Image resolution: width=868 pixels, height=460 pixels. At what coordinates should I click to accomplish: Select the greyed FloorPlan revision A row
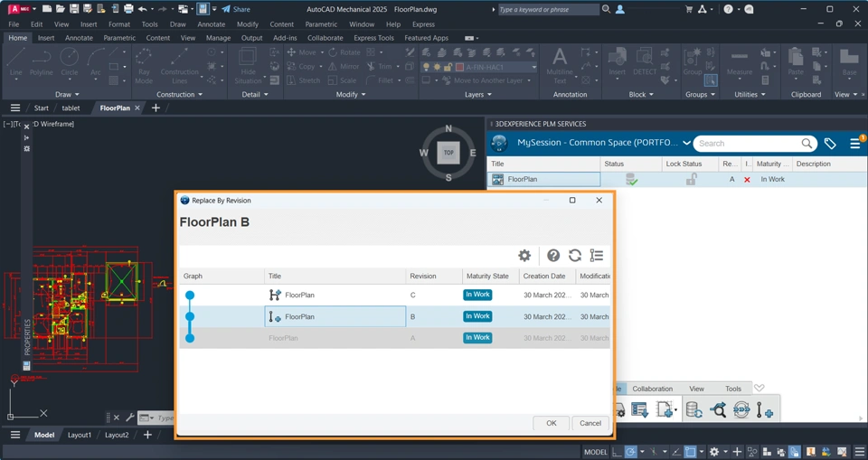pos(395,338)
